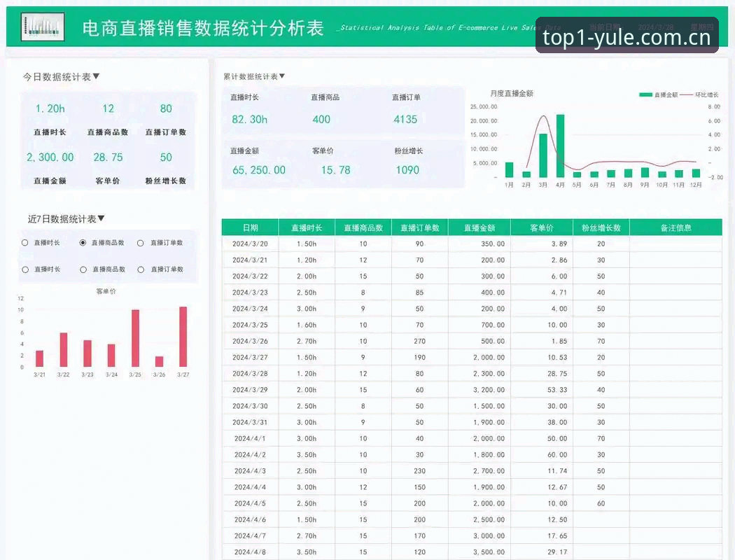Click today's 直播金额 value 2,300.00
Viewport: 735px width, 560px height.
click(50, 157)
